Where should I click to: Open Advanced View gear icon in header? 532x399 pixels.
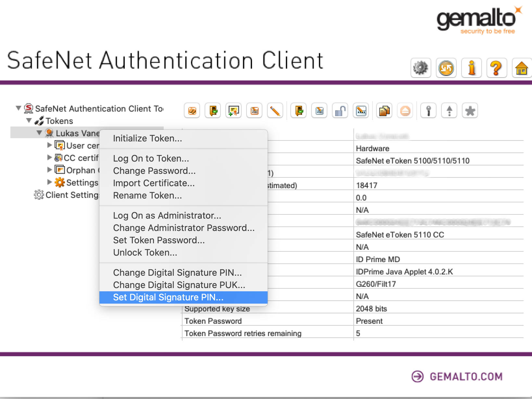pyautogui.click(x=421, y=68)
